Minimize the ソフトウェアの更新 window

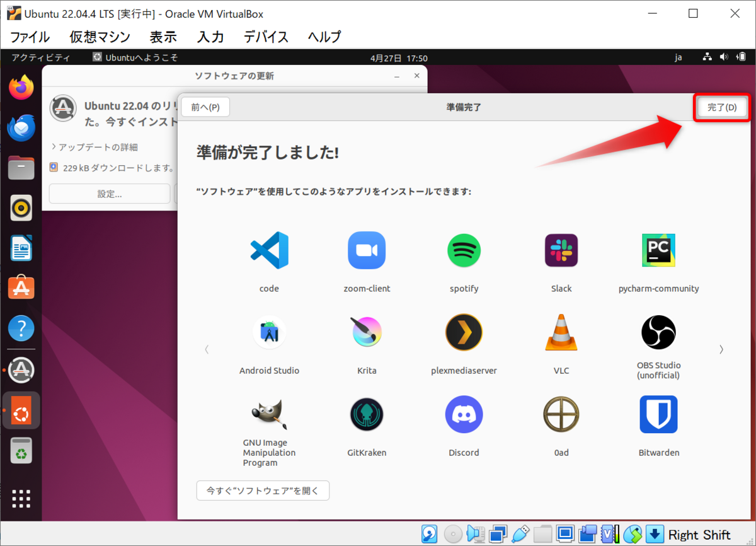[x=397, y=76]
